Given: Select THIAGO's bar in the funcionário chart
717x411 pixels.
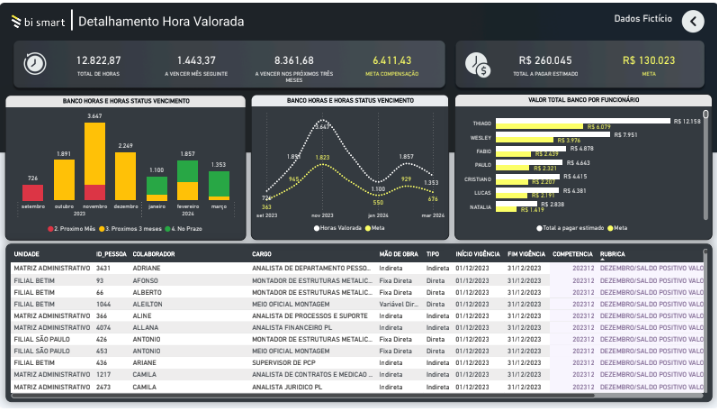Looking at the screenshot, I should [x=580, y=121].
